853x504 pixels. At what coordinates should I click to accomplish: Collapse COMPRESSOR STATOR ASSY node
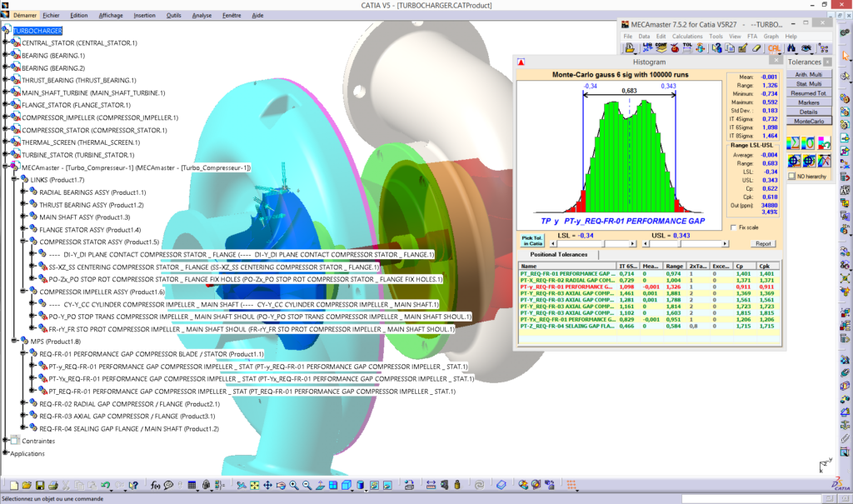pos(22,242)
